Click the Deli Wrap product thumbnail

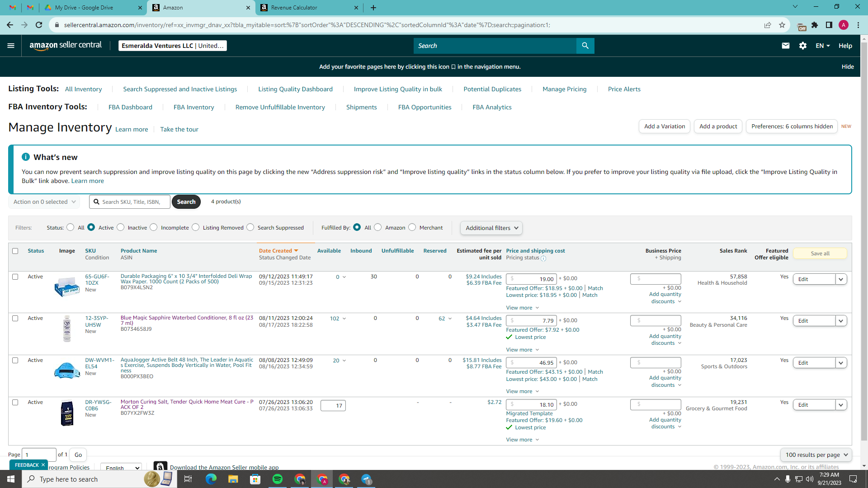[x=67, y=286]
